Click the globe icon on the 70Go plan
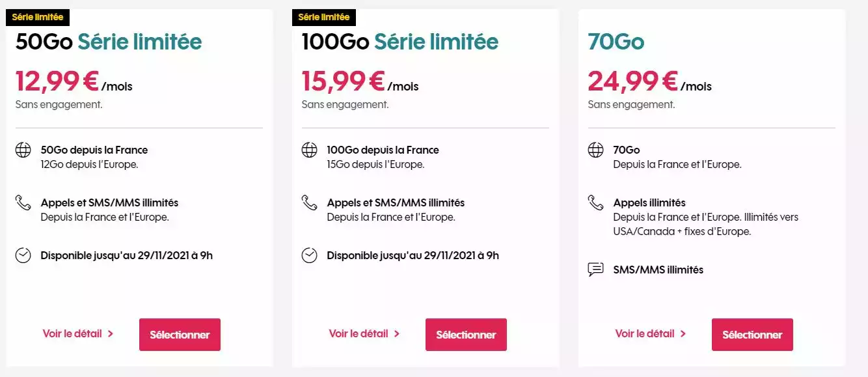Screen dimensions: 868x377 click(x=595, y=150)
